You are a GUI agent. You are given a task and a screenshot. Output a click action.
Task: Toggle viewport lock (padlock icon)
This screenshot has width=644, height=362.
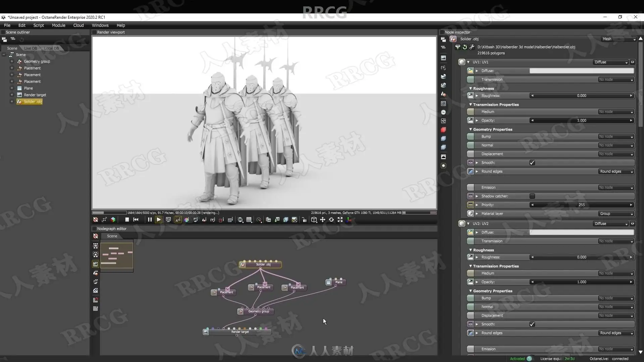(304, 220)
